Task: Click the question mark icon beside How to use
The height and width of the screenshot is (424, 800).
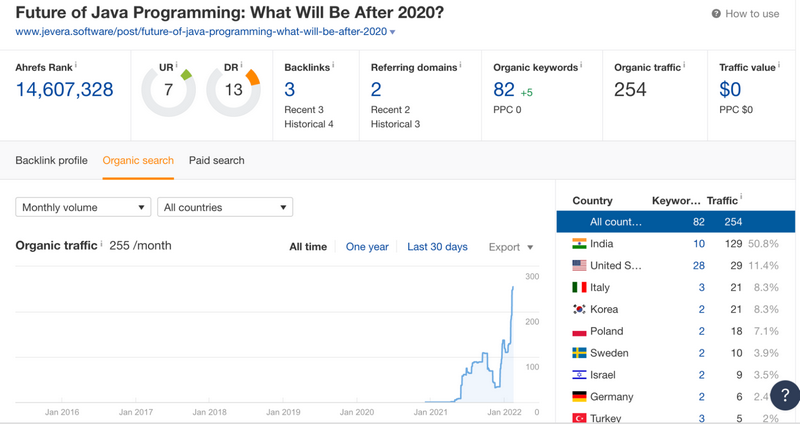Action: pyautogui.click(x=716, y=14)
